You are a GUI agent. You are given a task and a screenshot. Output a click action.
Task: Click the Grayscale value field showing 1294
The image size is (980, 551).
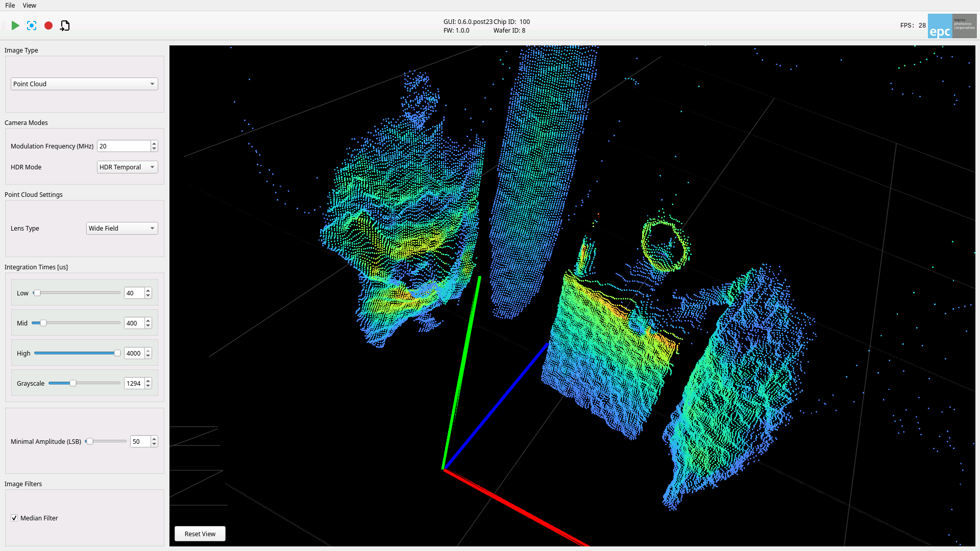[134, 383]
